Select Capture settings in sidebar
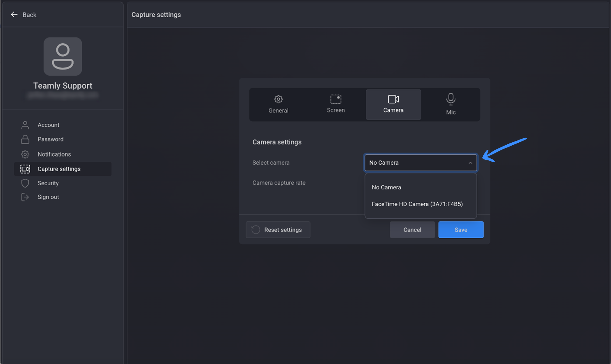The image size is (611, 364). 63,169
